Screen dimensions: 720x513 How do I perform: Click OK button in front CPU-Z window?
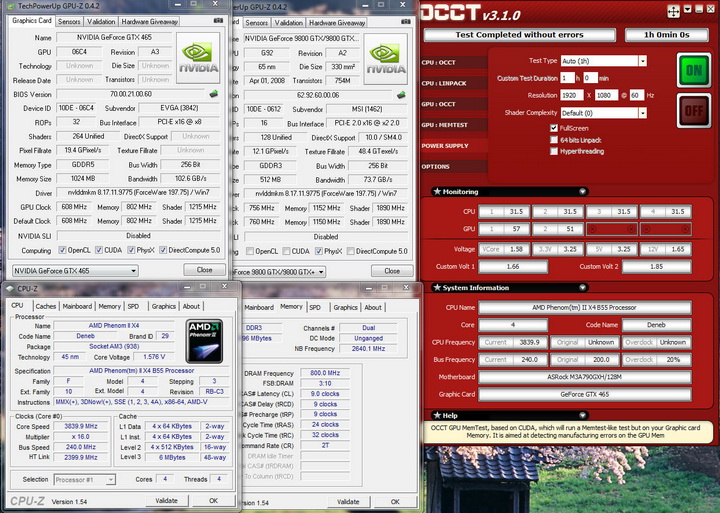click(214, 501)
